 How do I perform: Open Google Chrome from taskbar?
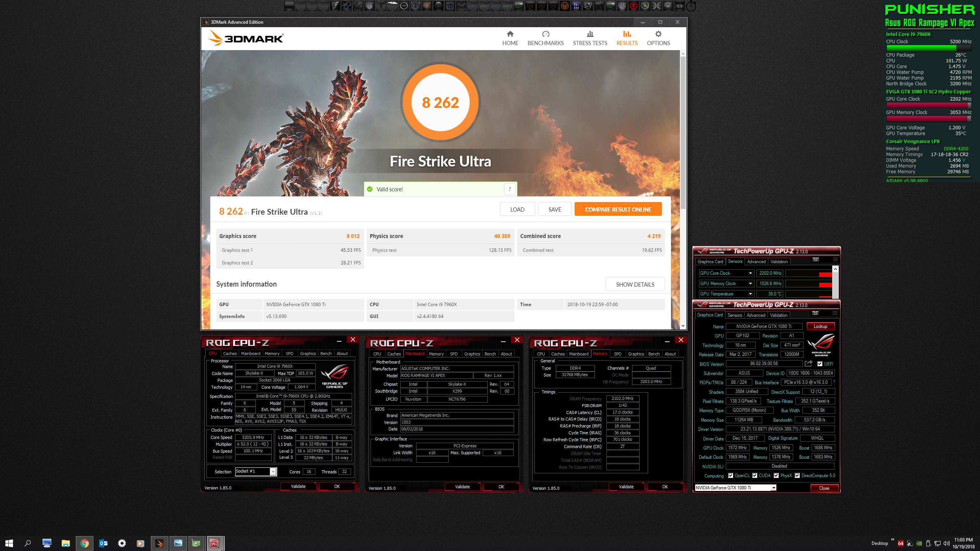coord(85,543)
